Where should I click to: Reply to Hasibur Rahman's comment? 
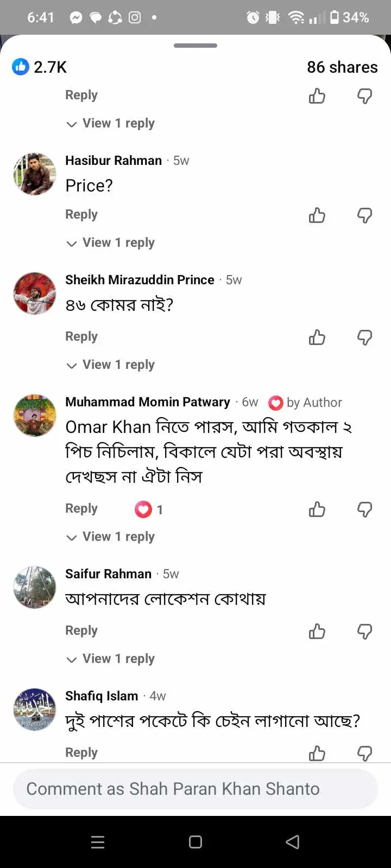81,214
